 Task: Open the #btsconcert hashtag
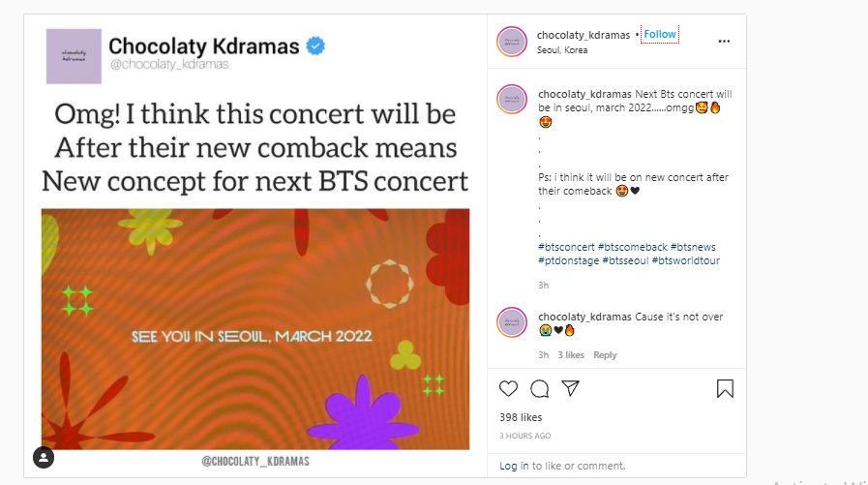pos(566,248)
